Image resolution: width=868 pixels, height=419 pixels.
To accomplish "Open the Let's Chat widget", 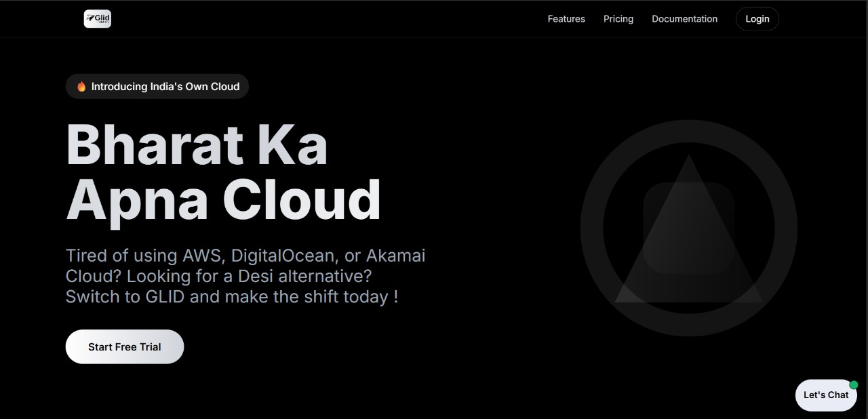I will pyautogui.click(x=825, y=395).
